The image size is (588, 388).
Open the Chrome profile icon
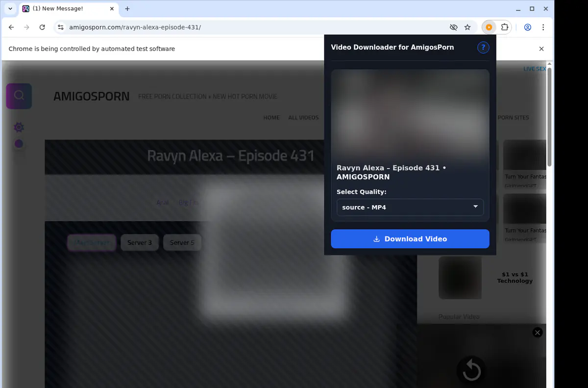(x=528, y=27)
